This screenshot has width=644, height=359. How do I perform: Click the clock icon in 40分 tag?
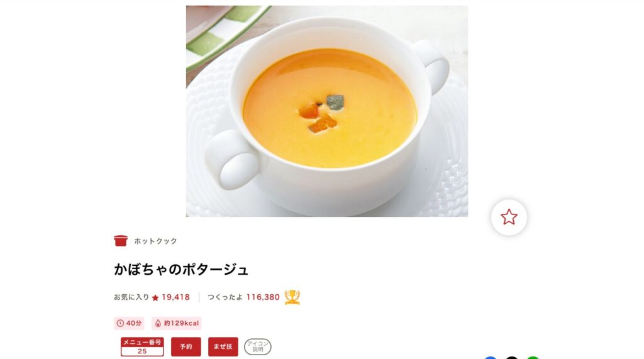tap(120, 323)
